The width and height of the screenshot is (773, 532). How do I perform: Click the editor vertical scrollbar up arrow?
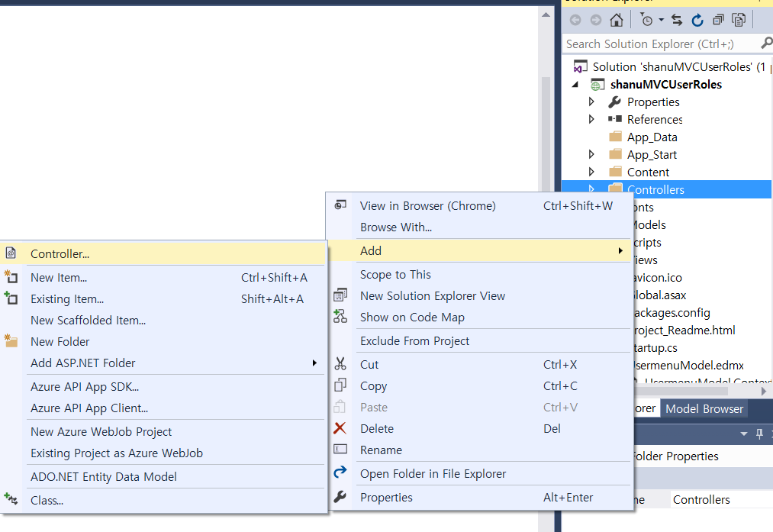click(x=546, y=15)
